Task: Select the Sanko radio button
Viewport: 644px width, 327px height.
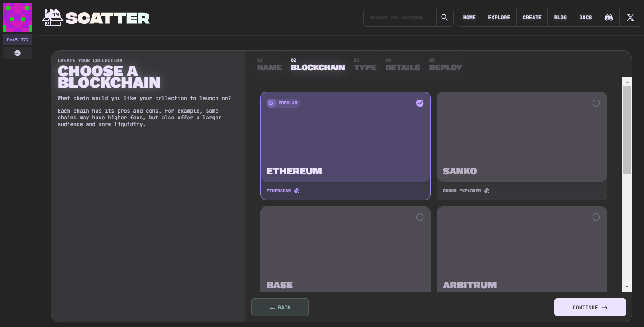Action: 596,103
